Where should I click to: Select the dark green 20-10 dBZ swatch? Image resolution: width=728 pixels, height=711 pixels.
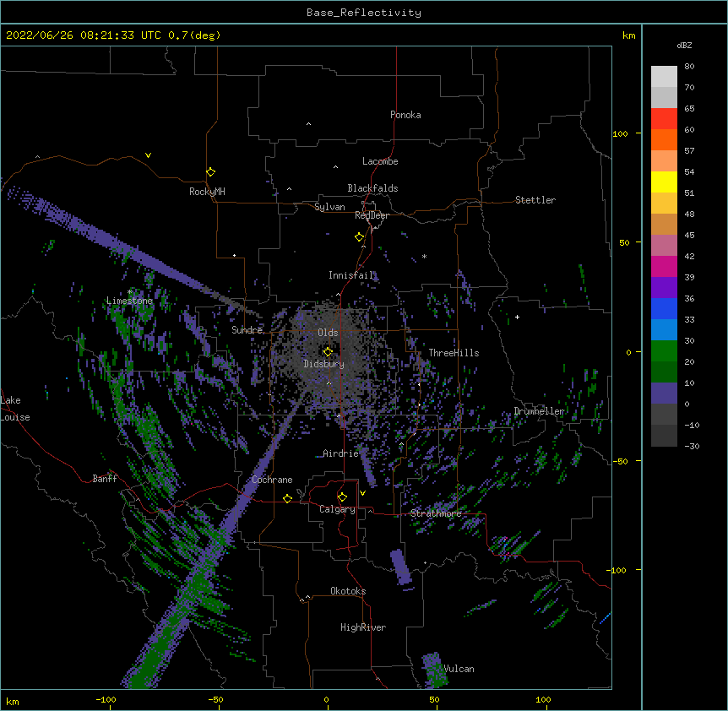[664, 372]
